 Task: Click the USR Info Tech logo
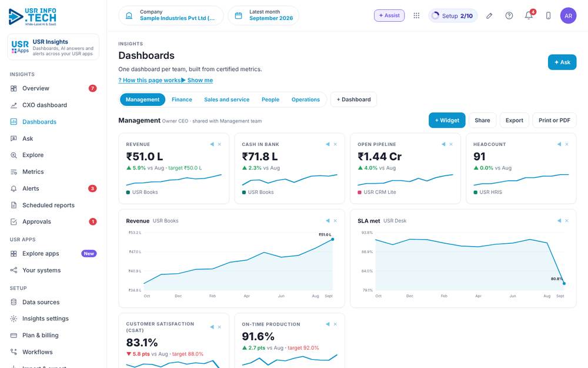[32, 16]
